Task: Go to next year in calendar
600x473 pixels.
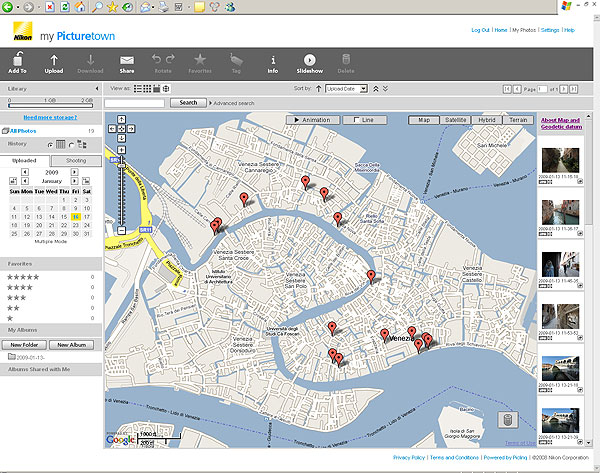Action: click(x=74, y=172)
